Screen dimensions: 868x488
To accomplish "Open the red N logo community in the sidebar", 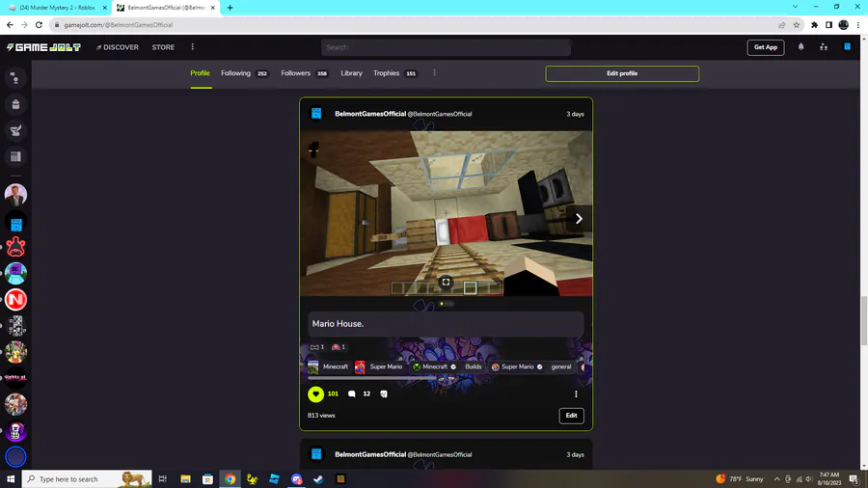I will (x=15, y=299).
